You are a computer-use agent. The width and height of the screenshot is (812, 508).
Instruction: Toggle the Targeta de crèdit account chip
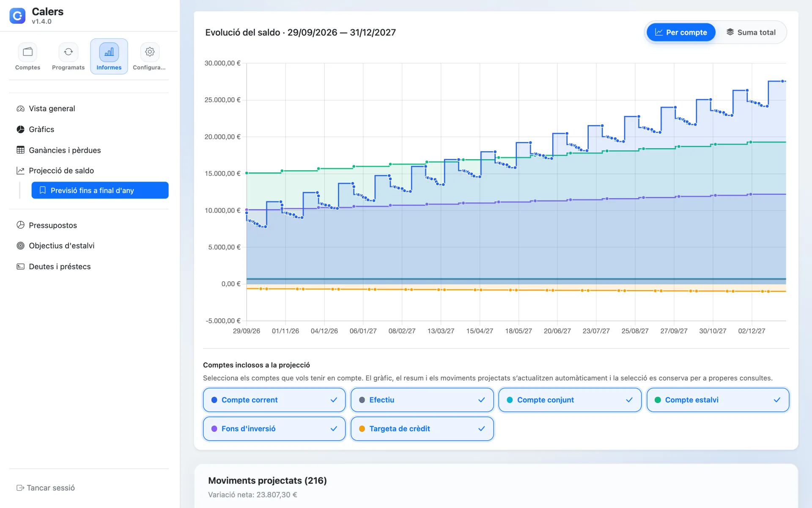[x=422, y=429]
